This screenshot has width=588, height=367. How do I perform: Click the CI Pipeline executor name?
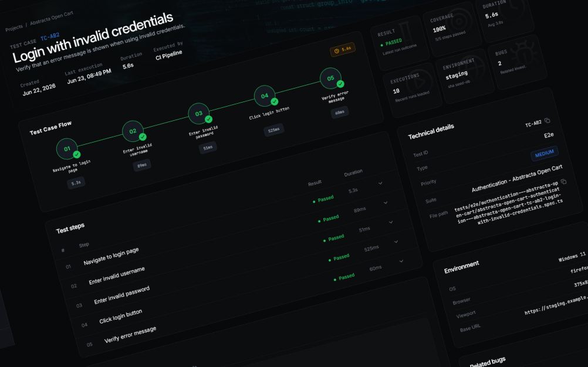pos(169,55)
